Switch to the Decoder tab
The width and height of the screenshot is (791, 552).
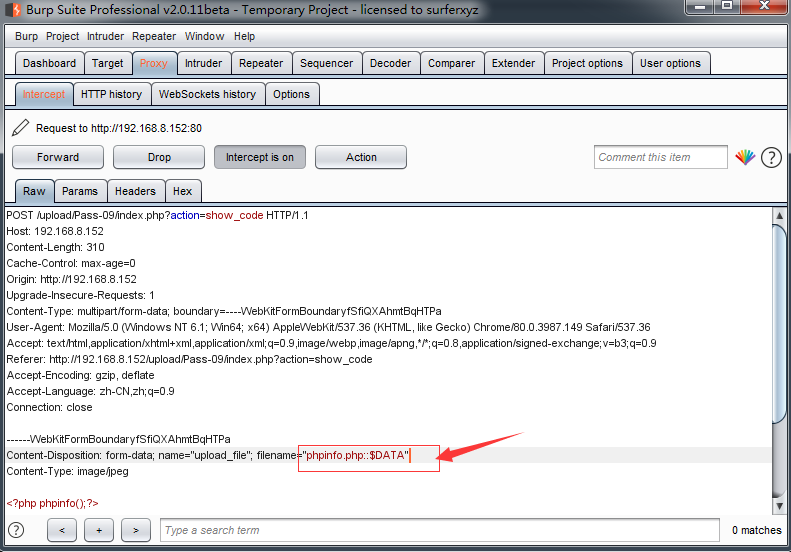point(390,64)
